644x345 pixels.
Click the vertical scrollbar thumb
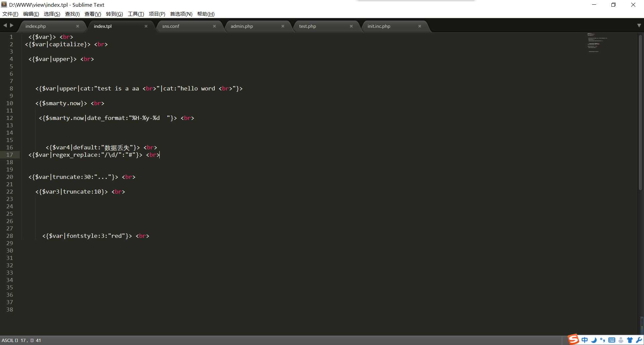pyautogui.click(x=640, y=112)
